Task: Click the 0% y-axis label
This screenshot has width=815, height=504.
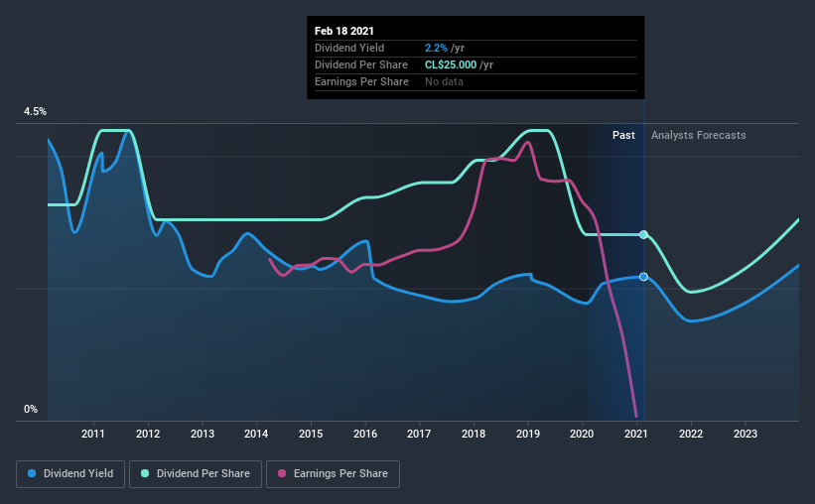Action: click(x=31, y=410)
